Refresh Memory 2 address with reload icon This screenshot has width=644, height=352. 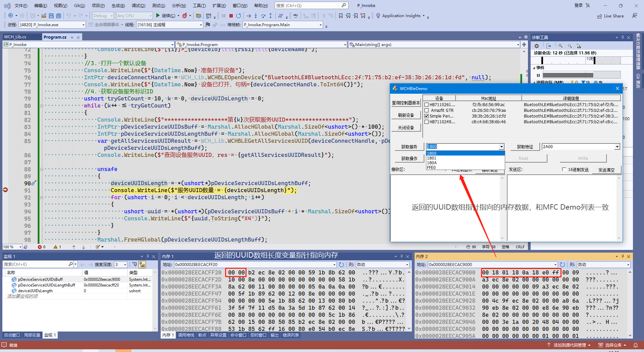tap(562, 265)
